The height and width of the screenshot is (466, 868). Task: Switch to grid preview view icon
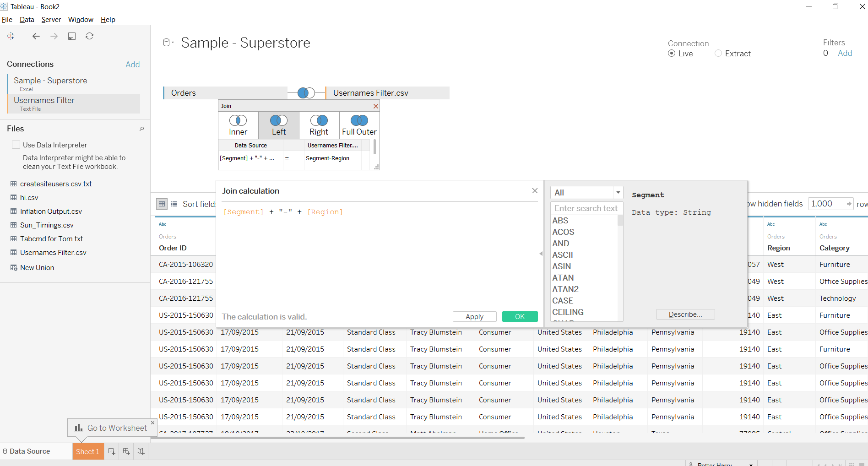click(x=162, y=204)
